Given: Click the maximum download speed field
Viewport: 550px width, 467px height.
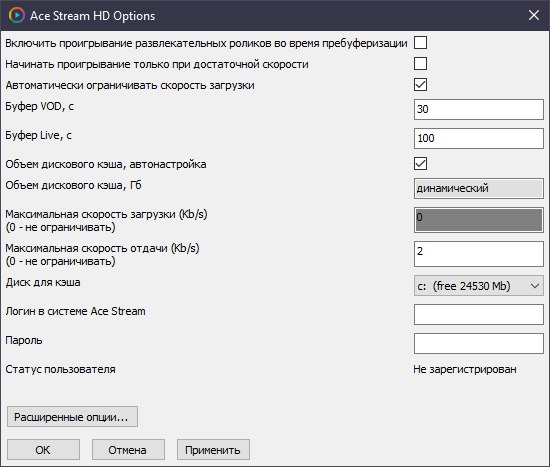Looking at the screenshot, I should pos(479,220).
